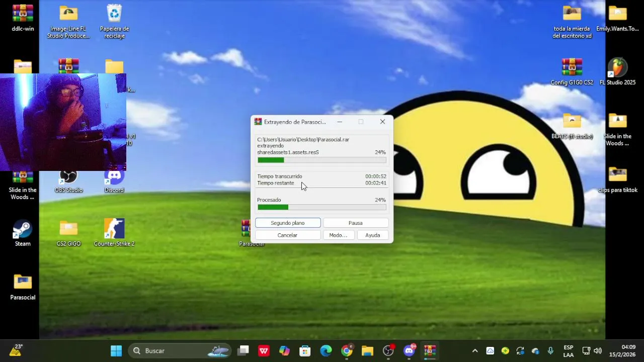Click the Buscar taskbar search box
Screen dimensions: 644x362
coord(180,351)
